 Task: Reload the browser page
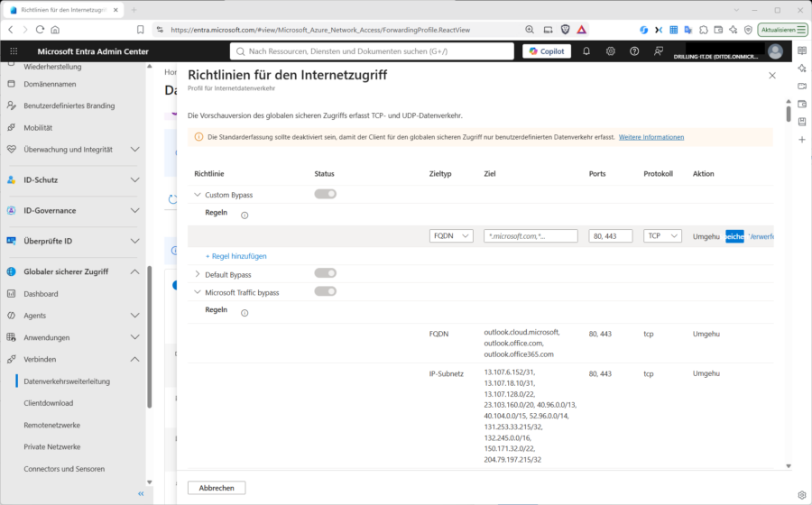(40, 30)
